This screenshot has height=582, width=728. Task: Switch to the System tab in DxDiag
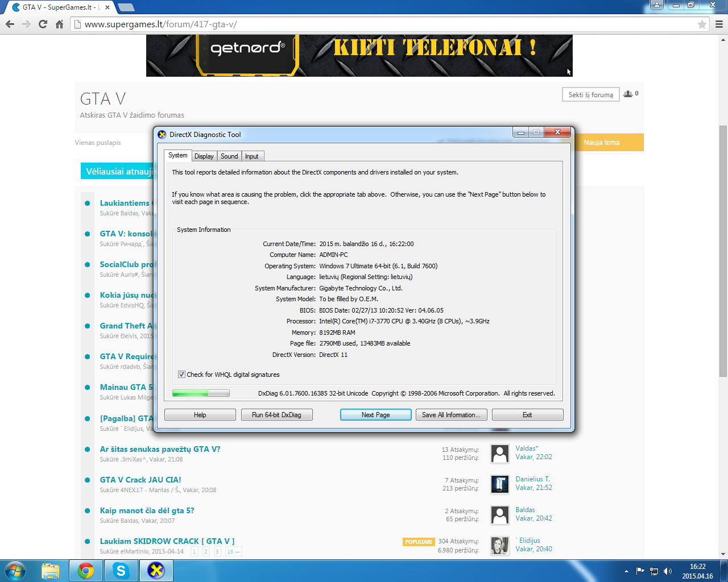[x=177, y=156]
